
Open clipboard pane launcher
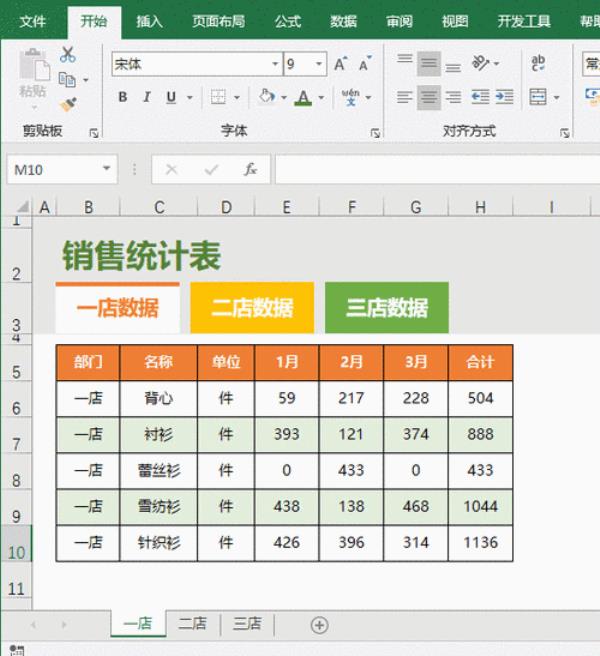[94, 133]
